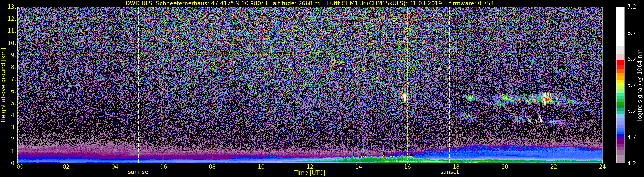The image size is (644, 177).
Task: Select the 'sunrise' label below the time axis
Action: click(138, 172)
